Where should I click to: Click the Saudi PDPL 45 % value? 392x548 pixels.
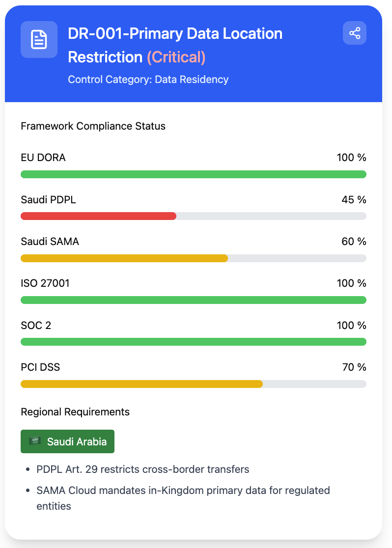(x=354, y=200)
